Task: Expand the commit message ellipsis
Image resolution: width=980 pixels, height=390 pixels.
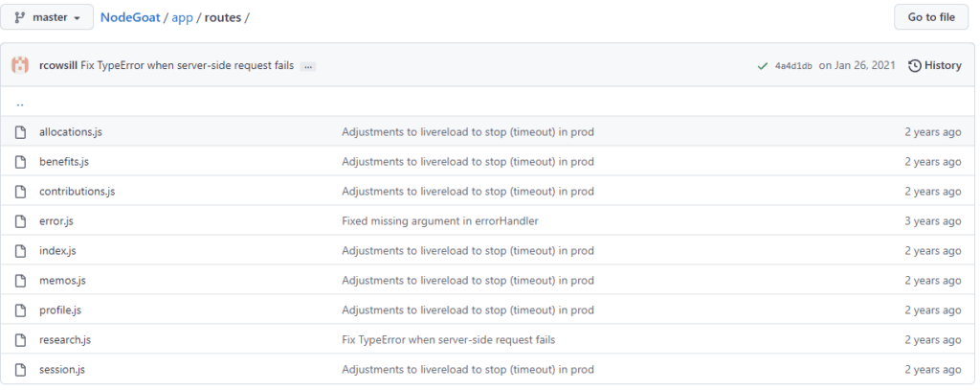Action: (308, 66)
